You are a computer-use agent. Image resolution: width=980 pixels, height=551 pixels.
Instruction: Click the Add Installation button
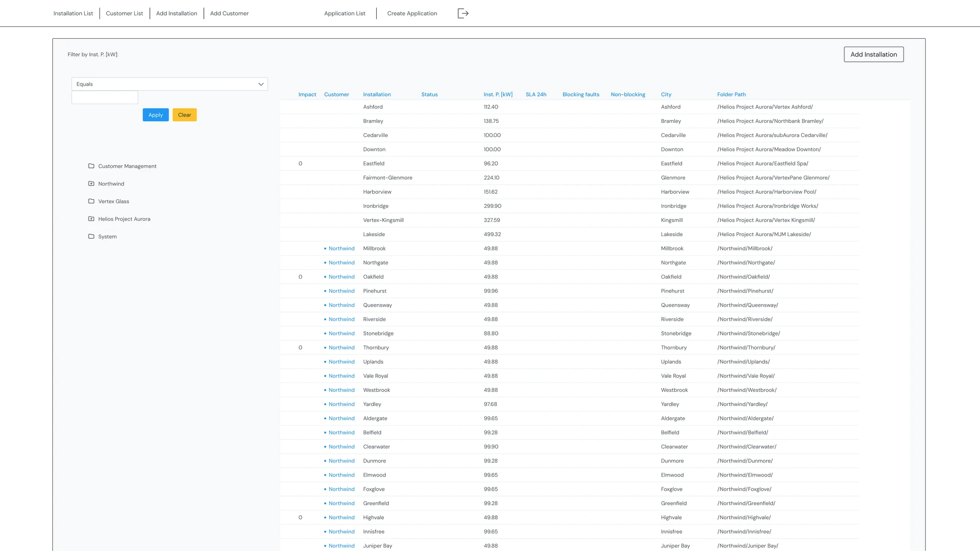tap(874, 54)
